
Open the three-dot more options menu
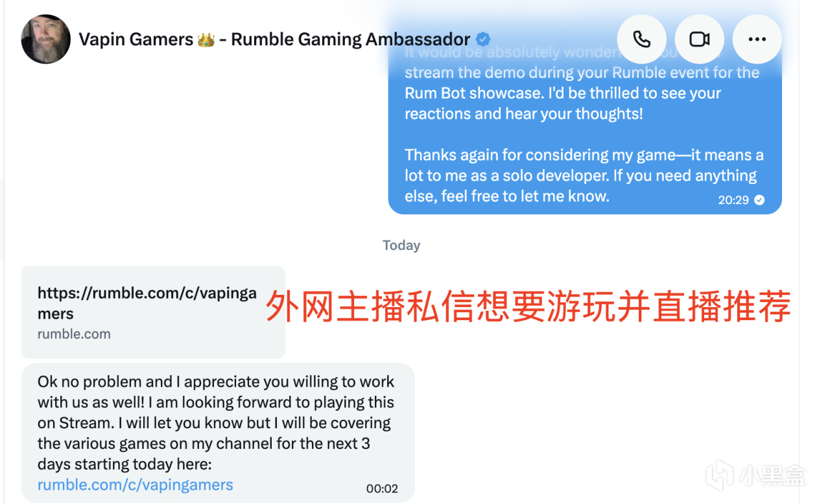click(757, 39)
